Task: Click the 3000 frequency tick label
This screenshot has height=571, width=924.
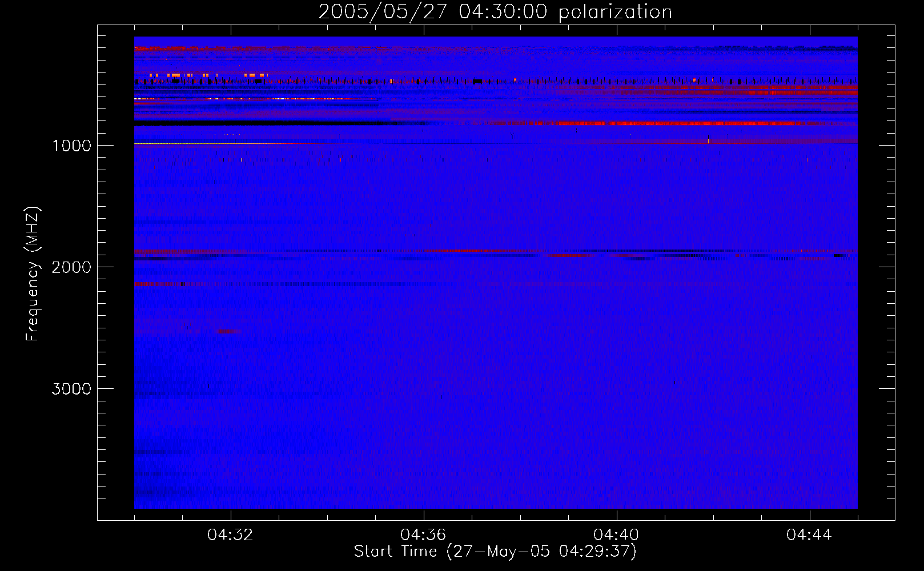Action: (71, 389)
